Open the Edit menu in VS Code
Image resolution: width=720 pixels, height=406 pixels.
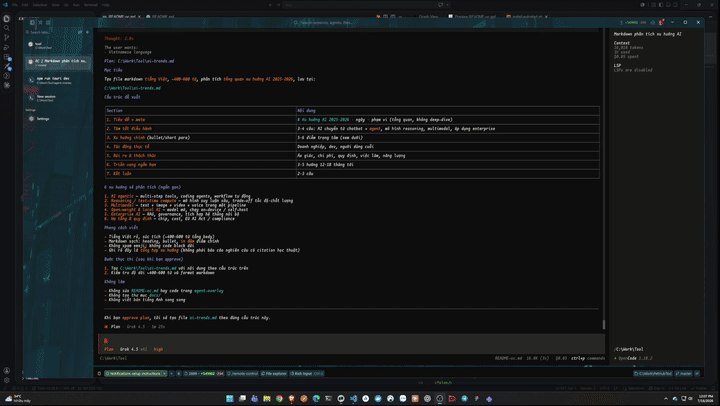click(25, 5)
